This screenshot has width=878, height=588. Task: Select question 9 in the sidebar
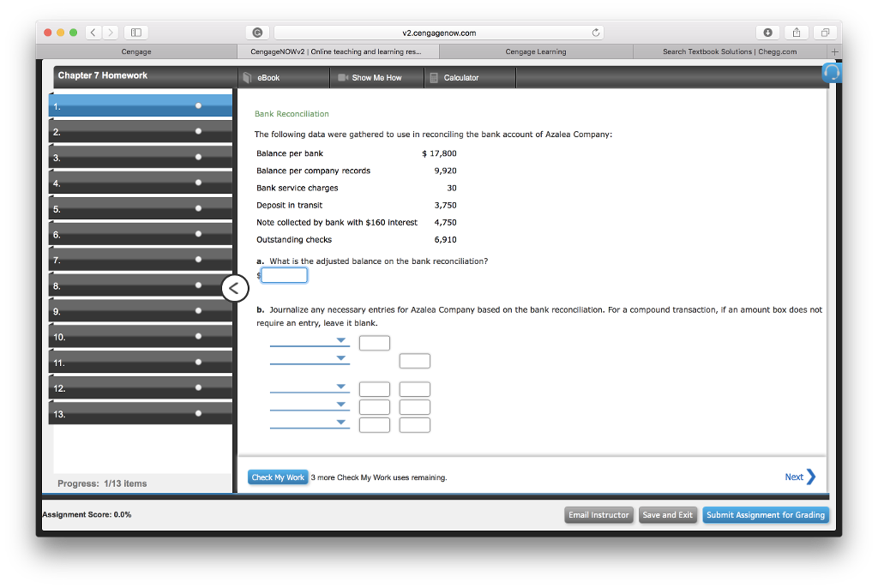(141, 311)
